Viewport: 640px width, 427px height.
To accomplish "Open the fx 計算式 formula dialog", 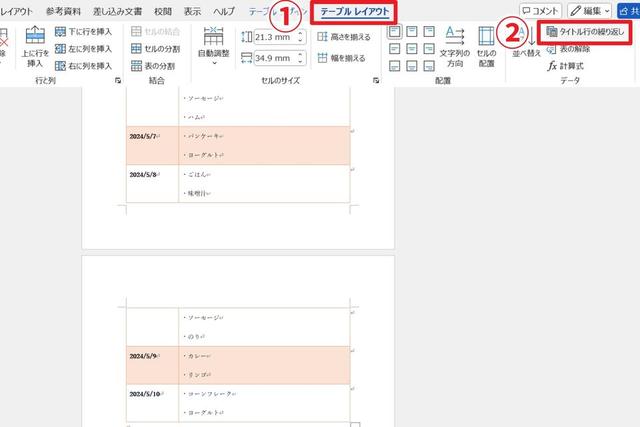I will 566,66.
